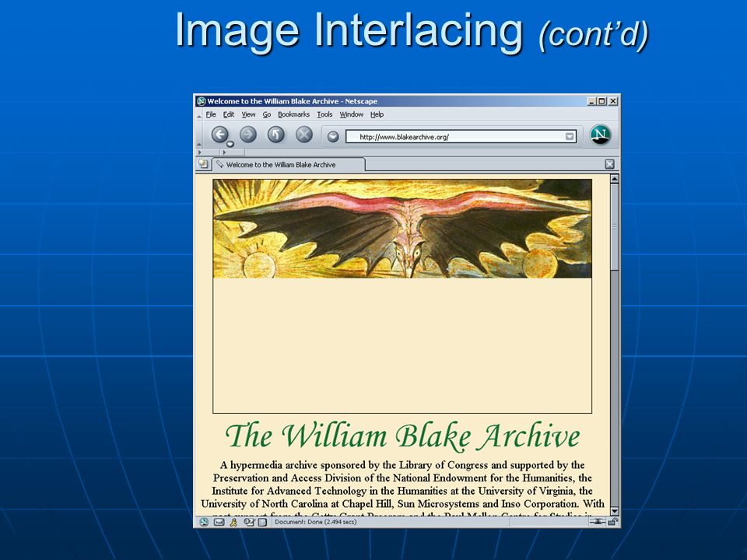The height and width of the screenshot is (560, 747).
Task: Click the vertical scrollbar down arrow
Action: [x=615, y=511]
